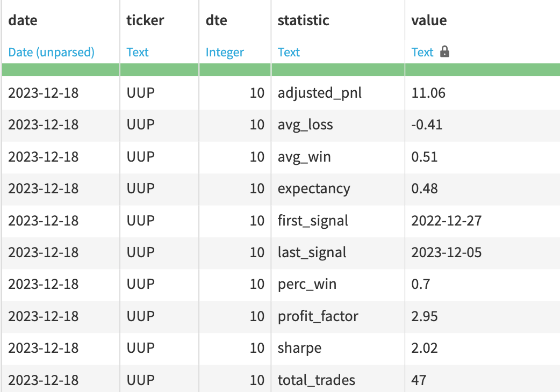Select the sharpe value cell 2.02

(x=425, y=348)
